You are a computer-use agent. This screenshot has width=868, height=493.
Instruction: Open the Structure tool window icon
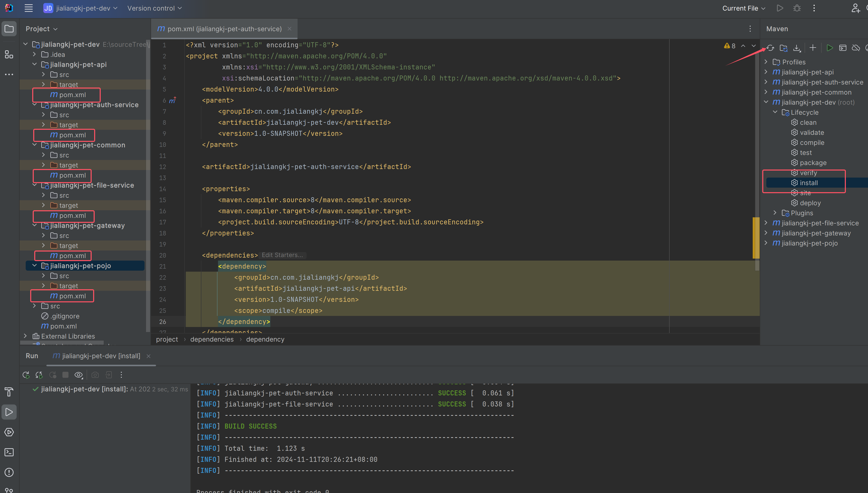coord(9,55)
